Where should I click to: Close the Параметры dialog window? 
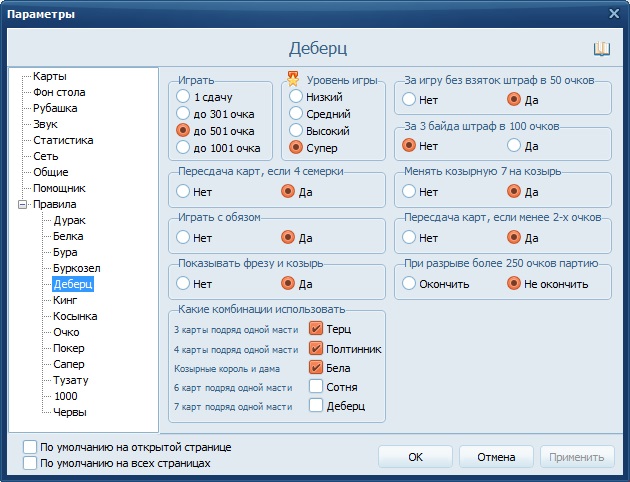[x=613, y=13]
